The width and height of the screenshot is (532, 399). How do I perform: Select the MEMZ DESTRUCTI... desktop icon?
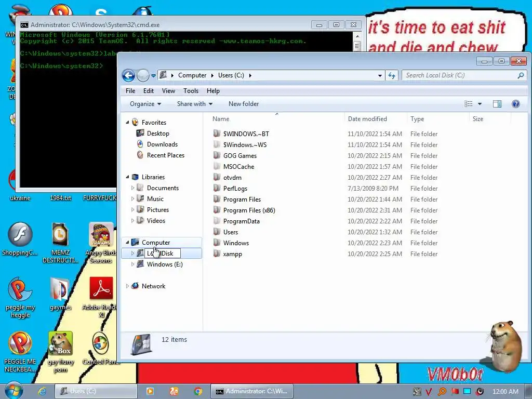60,243
